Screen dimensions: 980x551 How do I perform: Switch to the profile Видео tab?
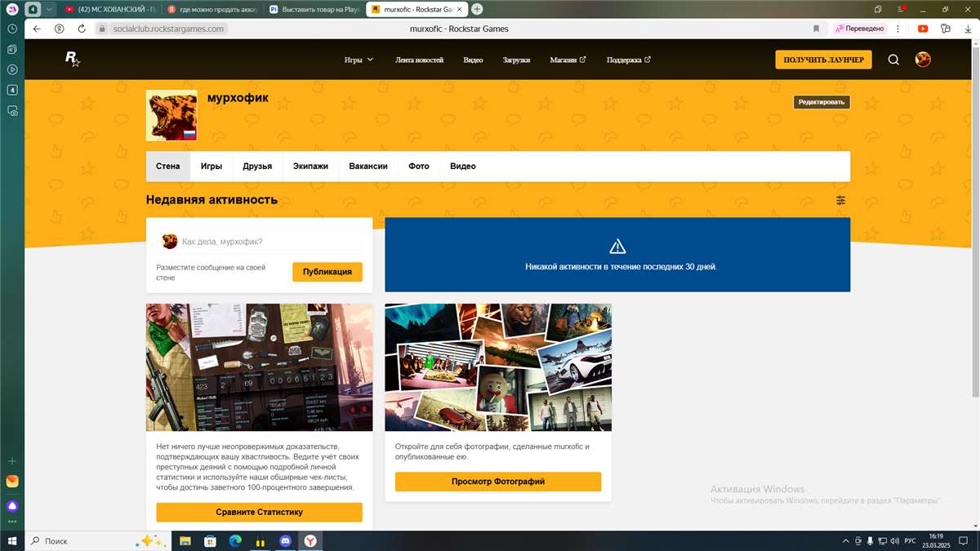[463, 167]
